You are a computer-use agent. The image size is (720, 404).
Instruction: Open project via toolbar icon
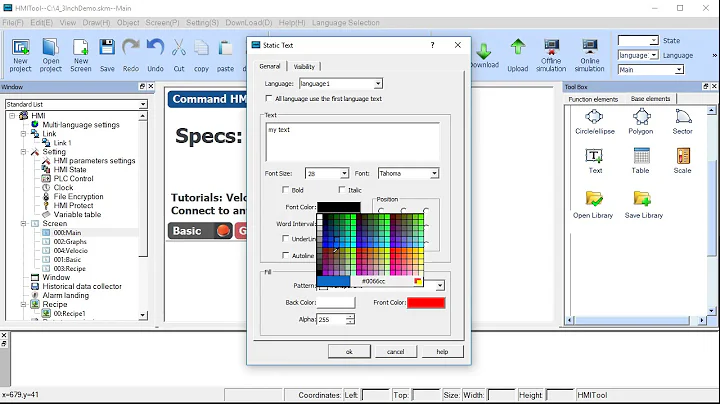[x=51, y=55]
